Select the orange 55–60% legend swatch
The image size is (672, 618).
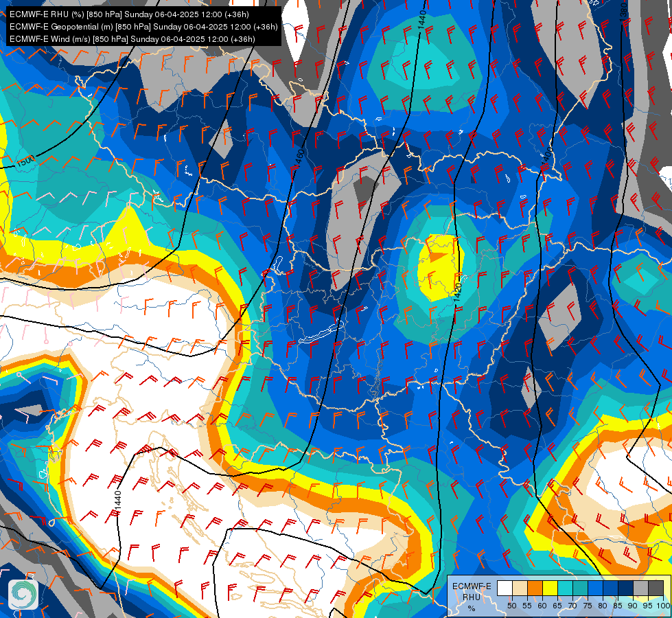535,588
